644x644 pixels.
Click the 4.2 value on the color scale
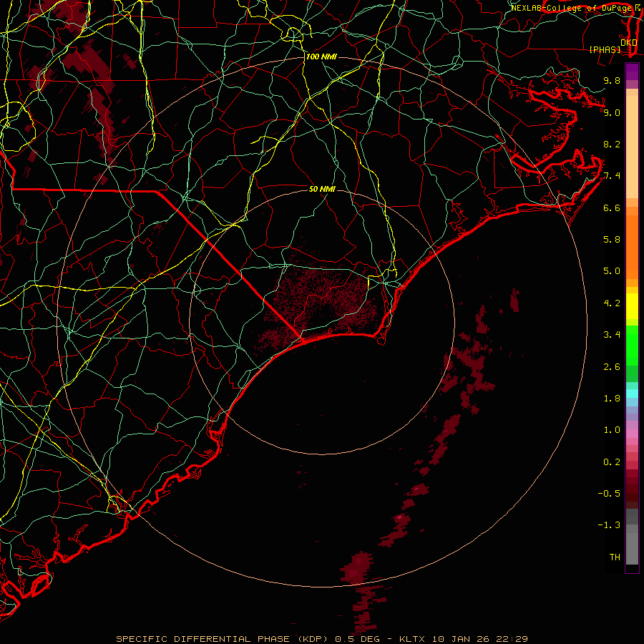(612, 303)
